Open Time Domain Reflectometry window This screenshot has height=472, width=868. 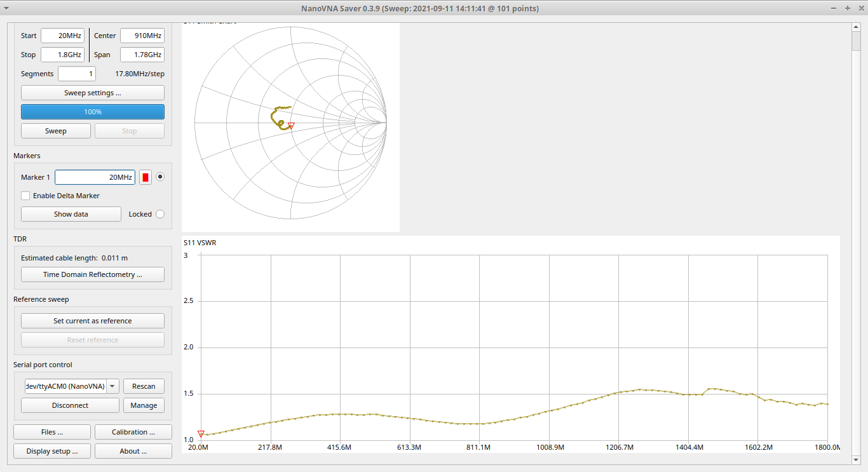pos(93,274)
